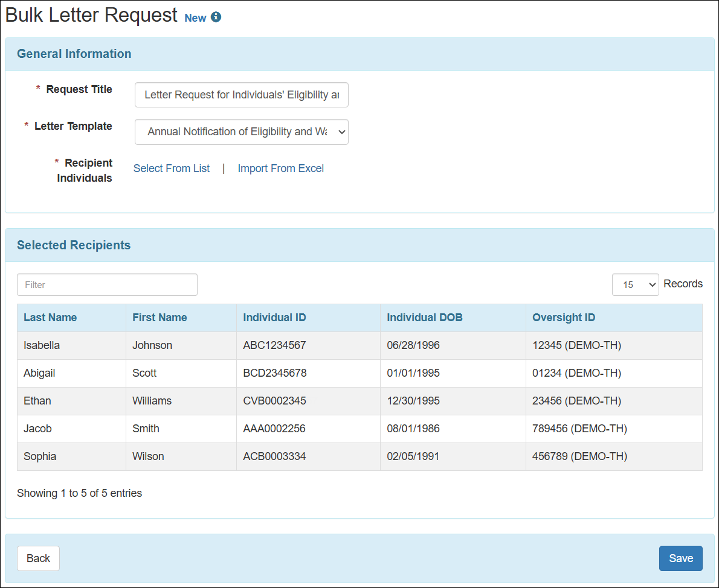719x588 pixels.
Task: Click Oversight ID 01234 (DEMO-TH)
Action: (x=614, y=373)
